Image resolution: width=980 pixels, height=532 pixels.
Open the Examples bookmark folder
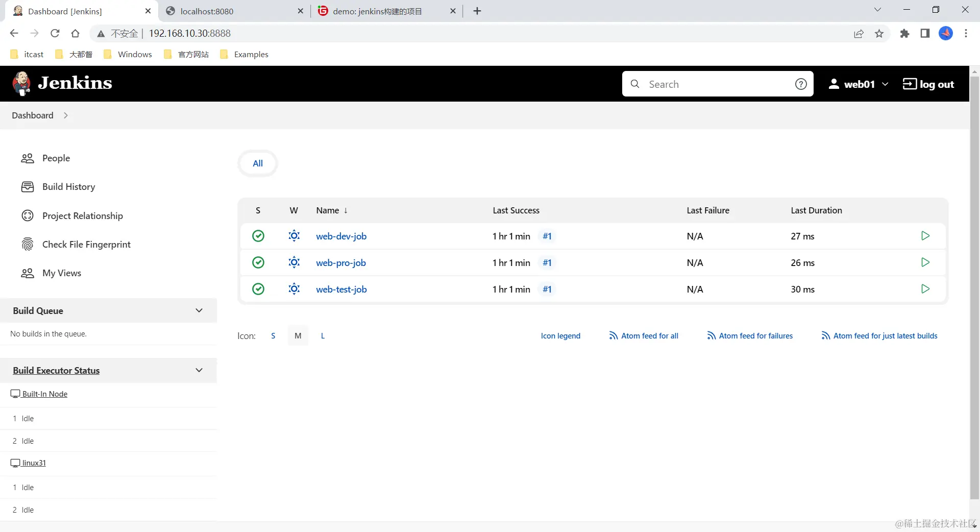click(244, 55)
